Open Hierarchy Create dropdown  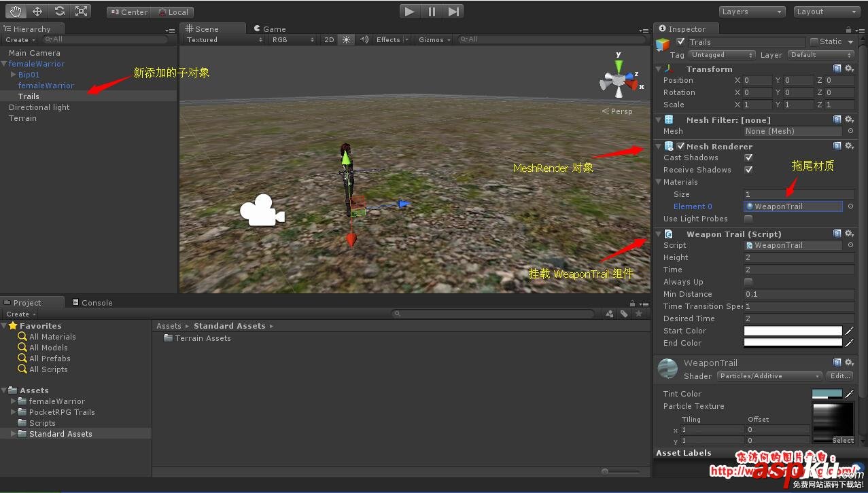(20, 39)
